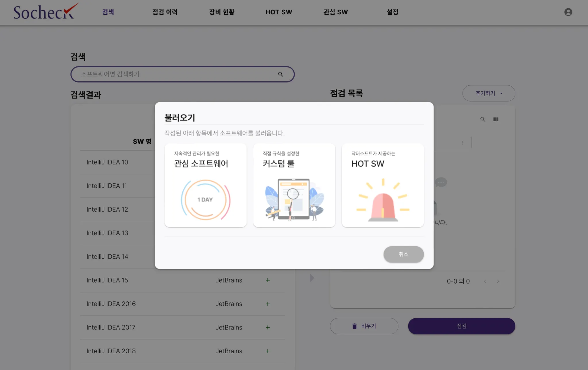Click the Socheck logo
Viewport: 588px width, 370px height.
click(x=46, y=11)
